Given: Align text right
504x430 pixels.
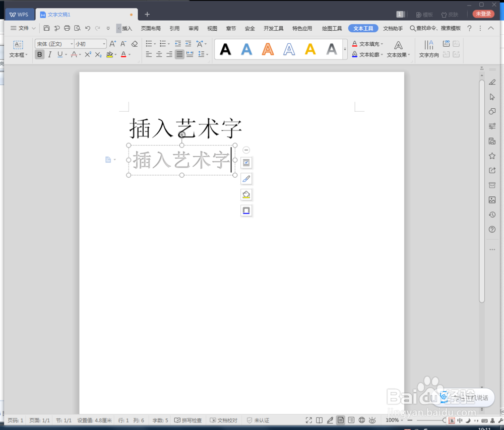Looking at the screenshot, I should (169, 54).
